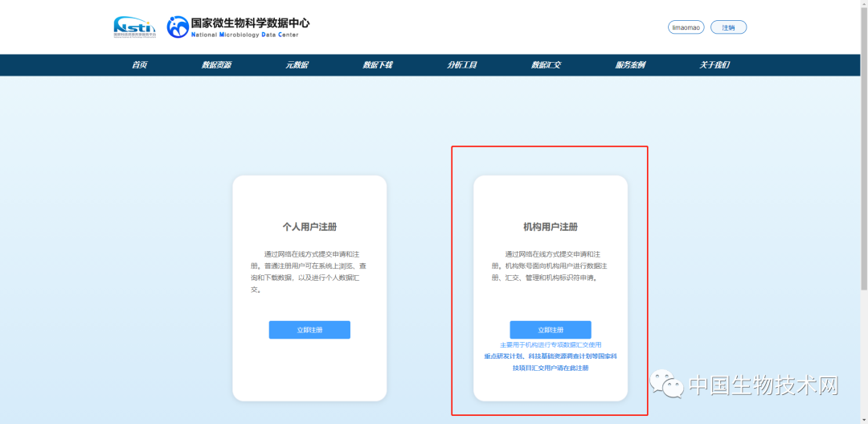This screenshot has height=424, width=868.
Task: Open the 首页 menu item
Action: point(140,65)
